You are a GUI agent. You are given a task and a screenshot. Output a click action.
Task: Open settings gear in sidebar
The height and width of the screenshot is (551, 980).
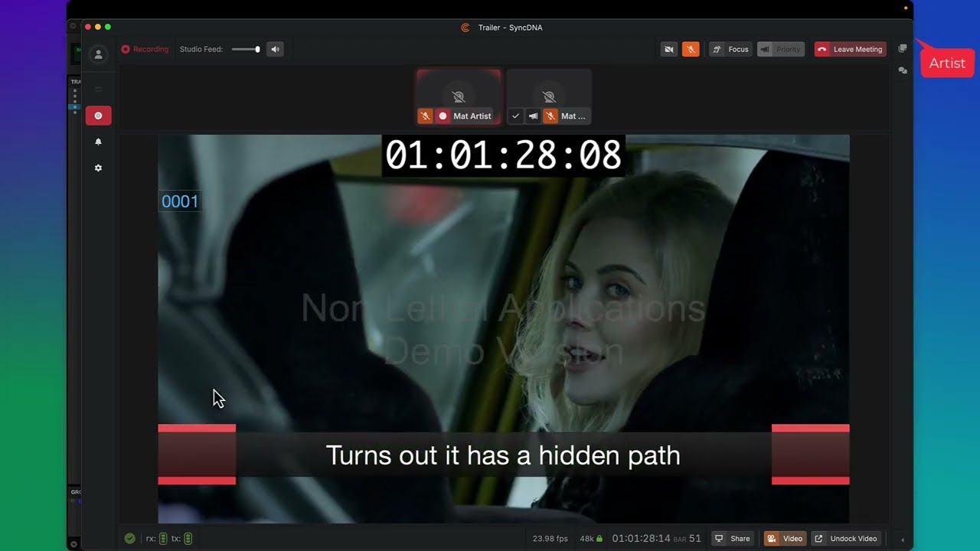point(98,168)
